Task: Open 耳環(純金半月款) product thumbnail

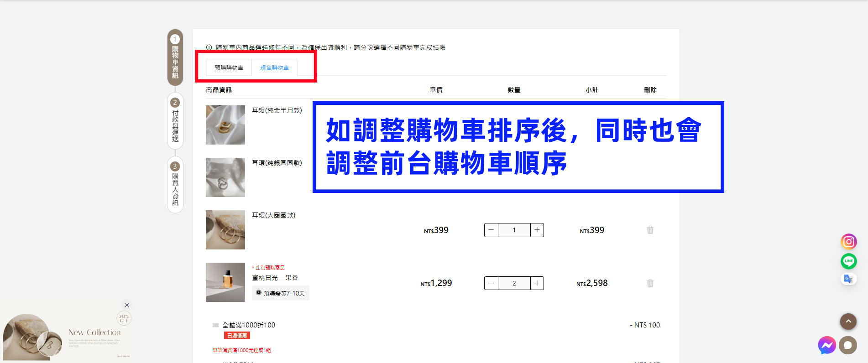Action: pyautogui.click(x=225, y=125)
